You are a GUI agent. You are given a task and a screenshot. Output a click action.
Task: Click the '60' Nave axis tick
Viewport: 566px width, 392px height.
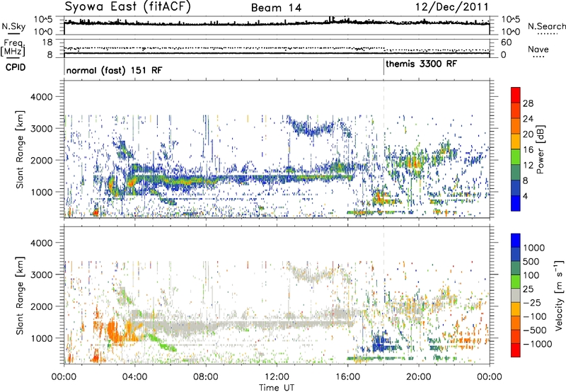(x=506, y=42)
